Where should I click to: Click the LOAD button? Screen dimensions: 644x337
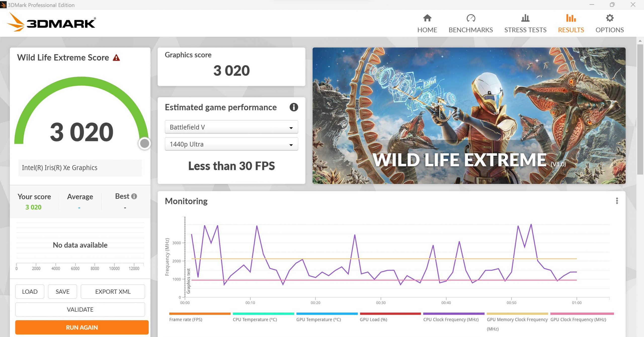click(x=30, y=291)
